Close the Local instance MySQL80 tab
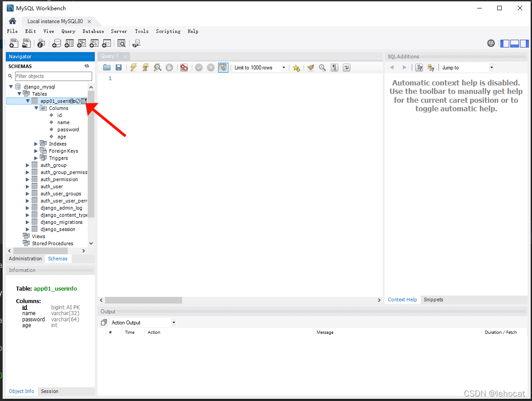Viewport: 532px width, 401px height. pyautogui.click(x=89, y=21)
